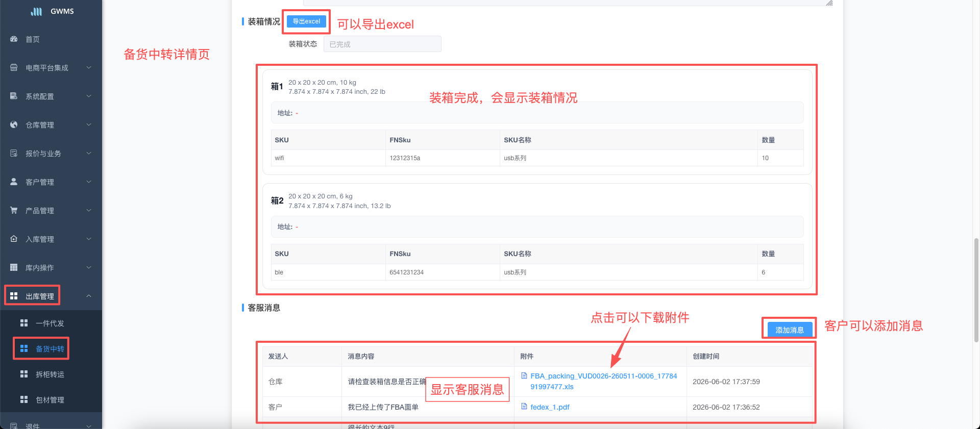Expand the 电商平台集成 menu chevron

[89, 68]
